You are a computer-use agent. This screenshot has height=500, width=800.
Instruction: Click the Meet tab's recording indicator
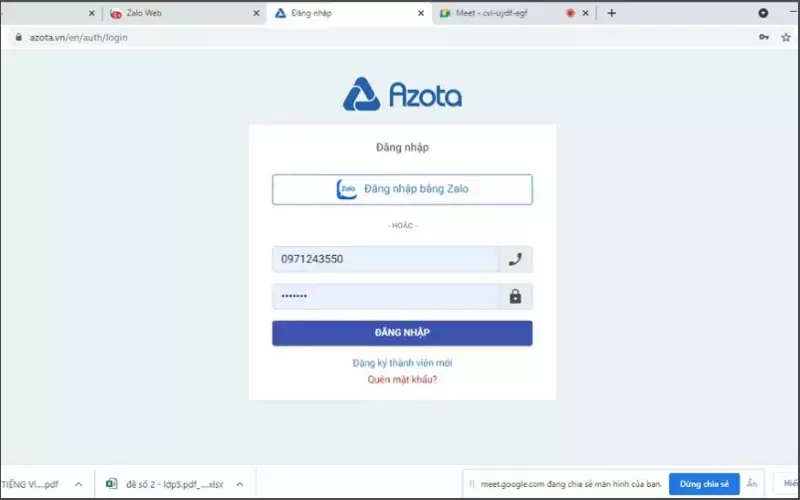pos(570,13)
